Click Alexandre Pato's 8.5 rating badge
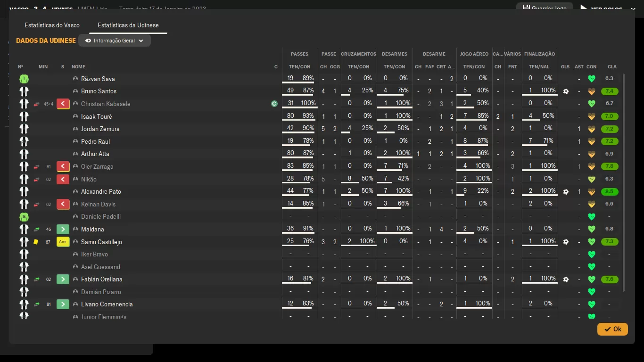 610,192
